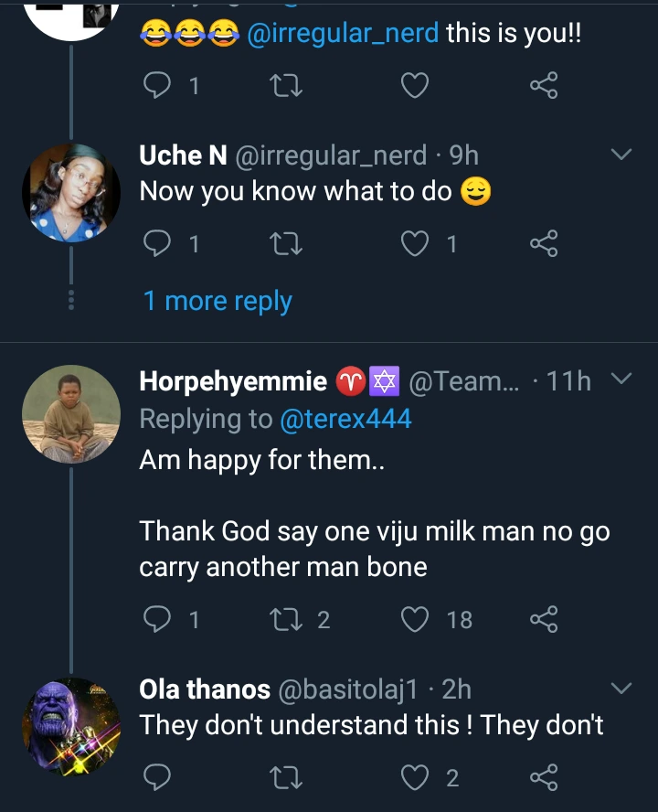Share Uche N's tweet
Viewport: 658px width, 812px height.
tap(544, 242)
